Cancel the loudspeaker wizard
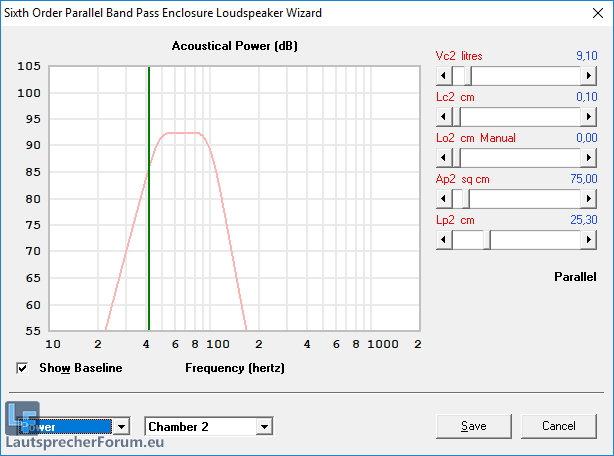 point(558,426)
